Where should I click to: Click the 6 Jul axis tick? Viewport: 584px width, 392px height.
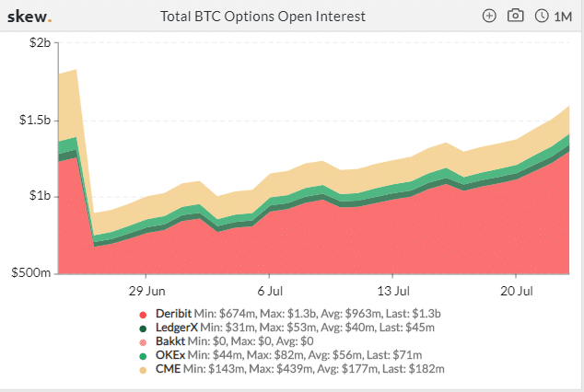pos(270,291)
